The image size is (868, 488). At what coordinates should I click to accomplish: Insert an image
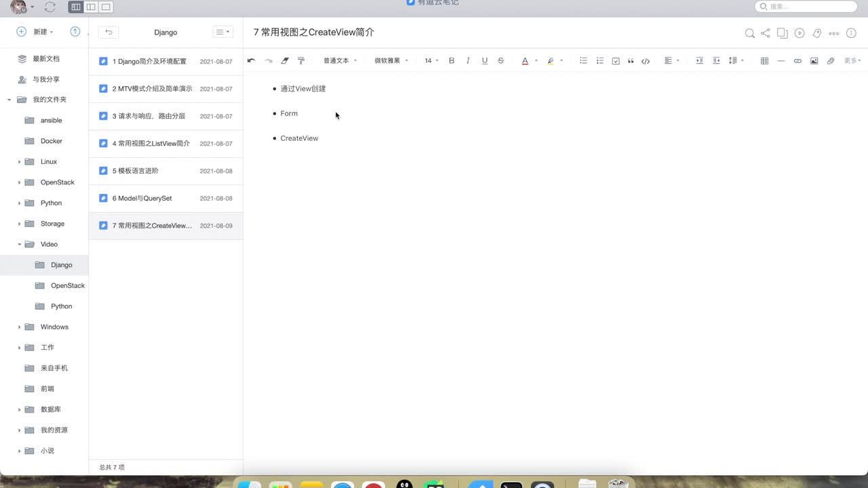(814, 61)
